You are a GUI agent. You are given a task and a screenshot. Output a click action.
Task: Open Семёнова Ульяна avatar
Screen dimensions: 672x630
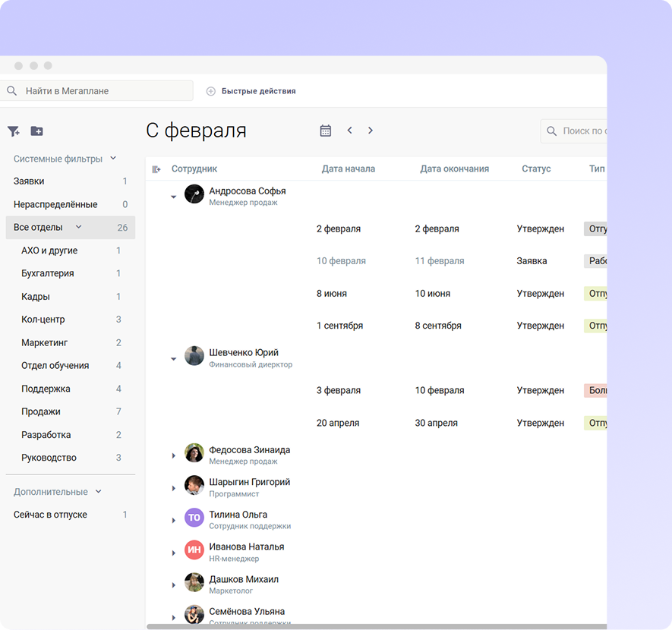click(x=194, y=614)
